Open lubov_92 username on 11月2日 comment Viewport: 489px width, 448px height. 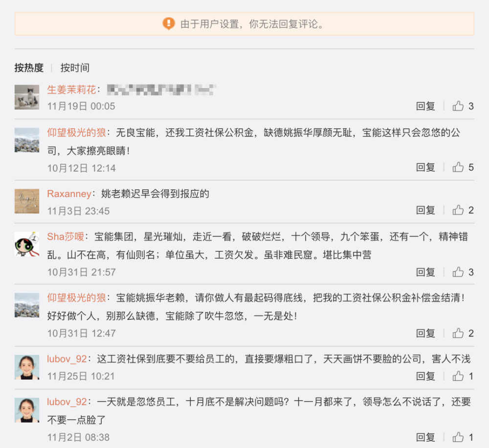[67, 402]
